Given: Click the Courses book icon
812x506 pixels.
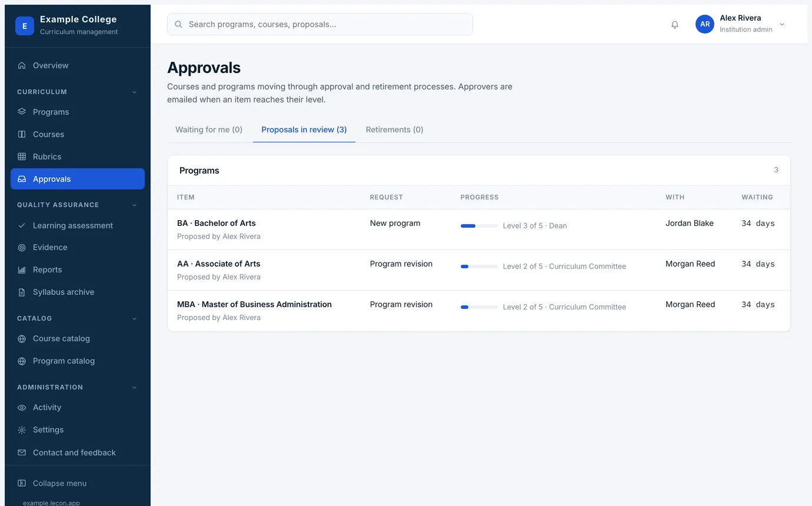Looking at the screenshot, I should (22, 134).
